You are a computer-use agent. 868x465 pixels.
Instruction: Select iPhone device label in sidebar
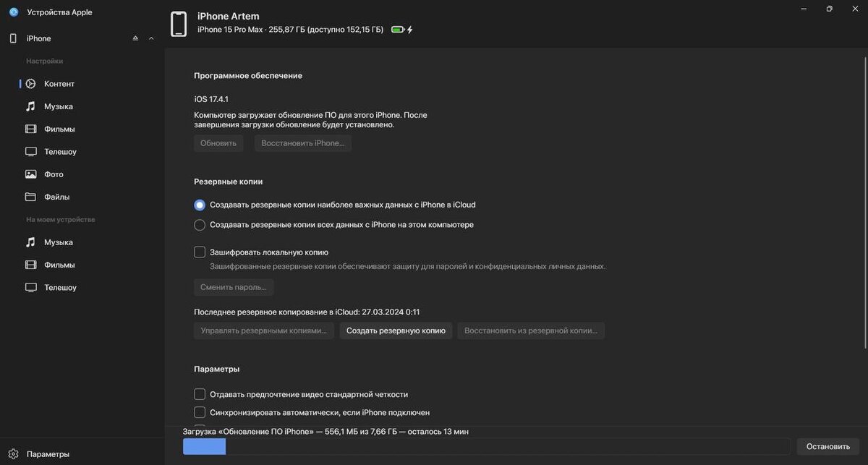pyautogui.click(x=39, y=38)
